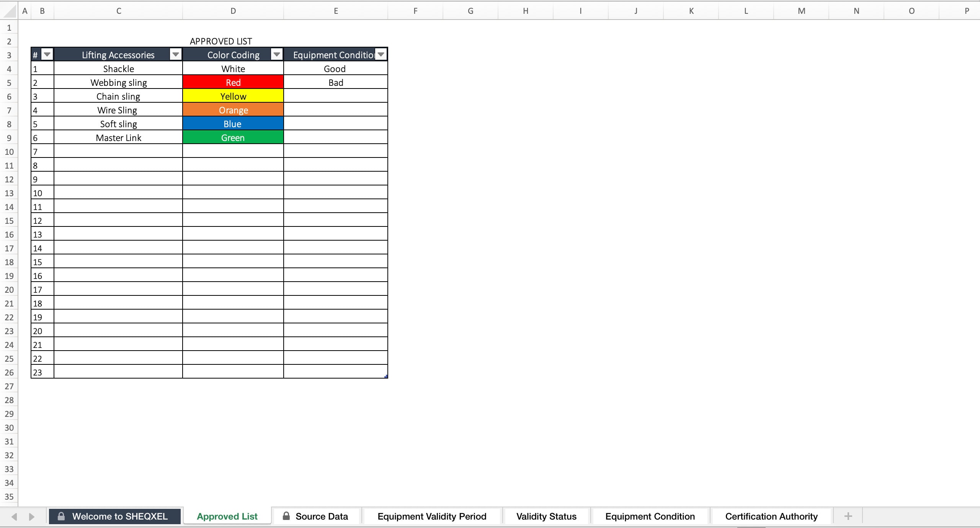Click the column F header
This screenshot has height=528, width=980.
pos(415,10)
